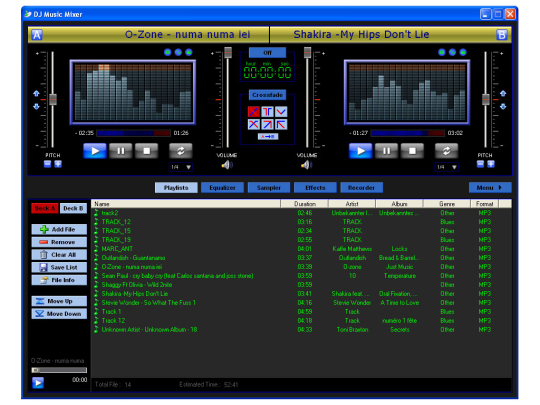Stop Deck A playback
Image resolution: width=540 pixels, height=405 pixels.
pyautogui.click(x=146, y=151)
